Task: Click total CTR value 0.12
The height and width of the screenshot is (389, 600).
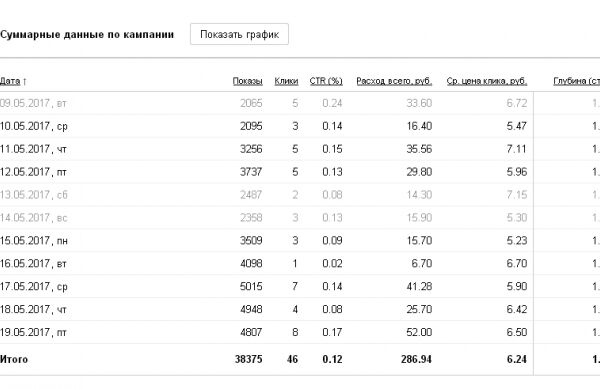Action: pos(332,360)
